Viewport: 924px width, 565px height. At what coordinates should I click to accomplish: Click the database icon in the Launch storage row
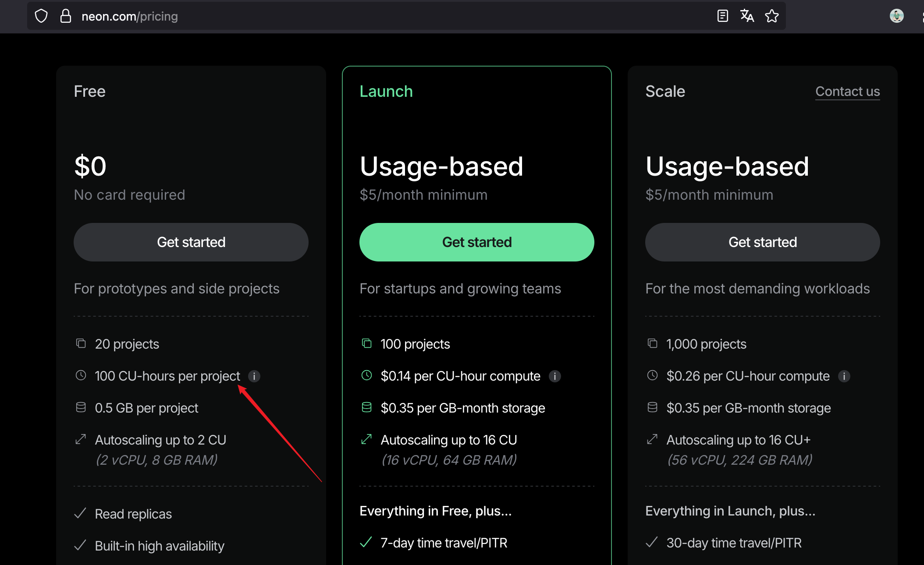click(x=366, y=407)
